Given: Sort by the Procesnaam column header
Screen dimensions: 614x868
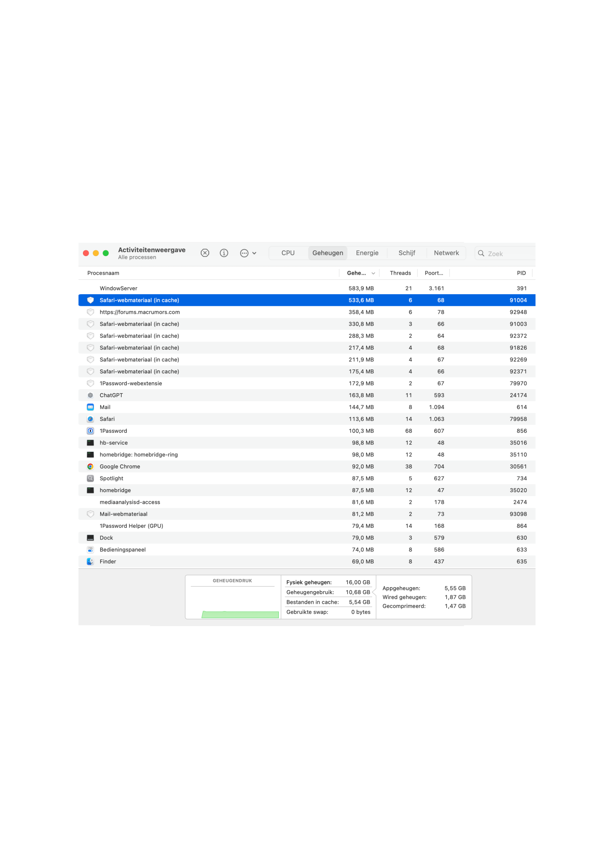Looking at the screenshot, I should (x=208, y=273).
